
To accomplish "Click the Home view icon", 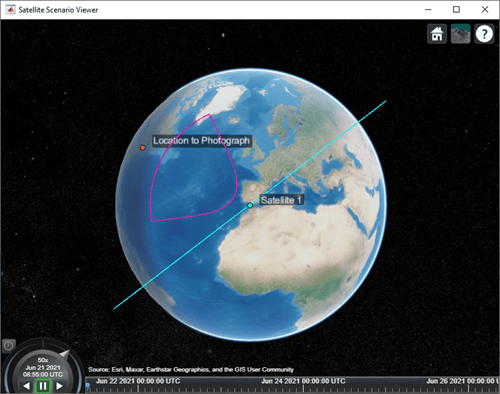I will coord(437,34).
